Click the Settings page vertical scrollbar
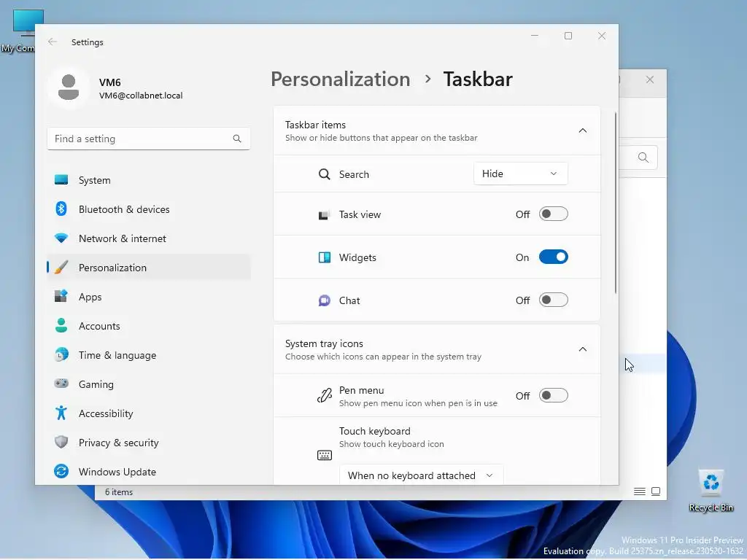This screenshot has width=747, height=560. pyautogui.click(x=616, y=203)
